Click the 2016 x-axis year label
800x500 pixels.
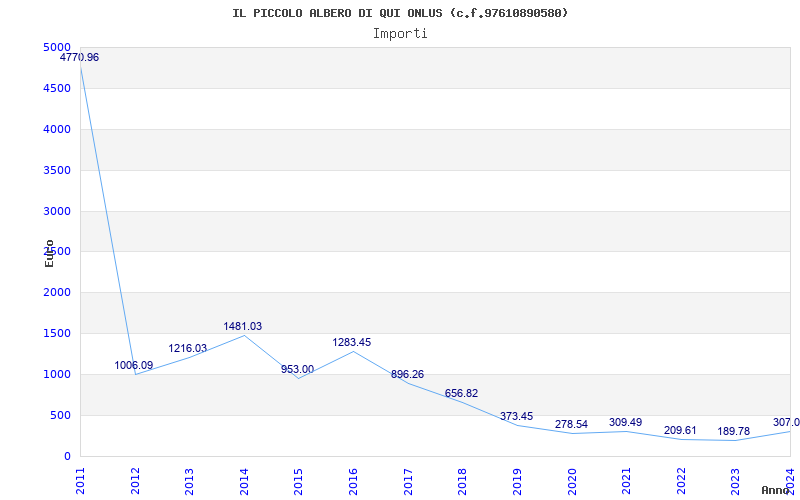[x=354, y=482]
